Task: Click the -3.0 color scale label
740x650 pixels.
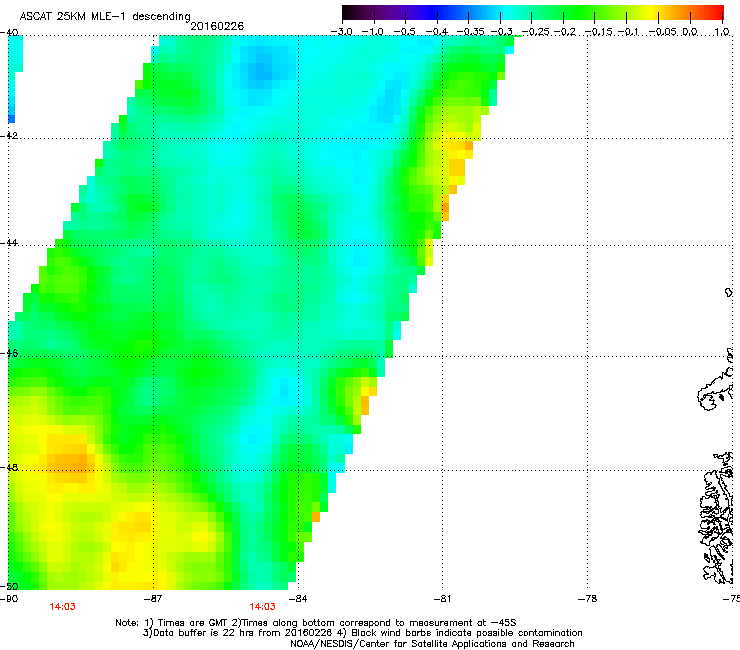Action: point(342,32)
